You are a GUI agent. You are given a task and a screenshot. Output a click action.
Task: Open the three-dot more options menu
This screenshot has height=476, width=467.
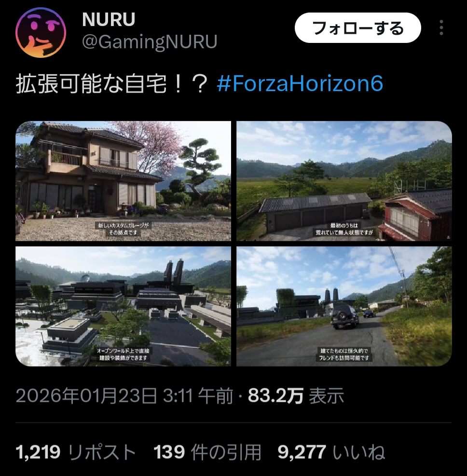pos(441,27)
